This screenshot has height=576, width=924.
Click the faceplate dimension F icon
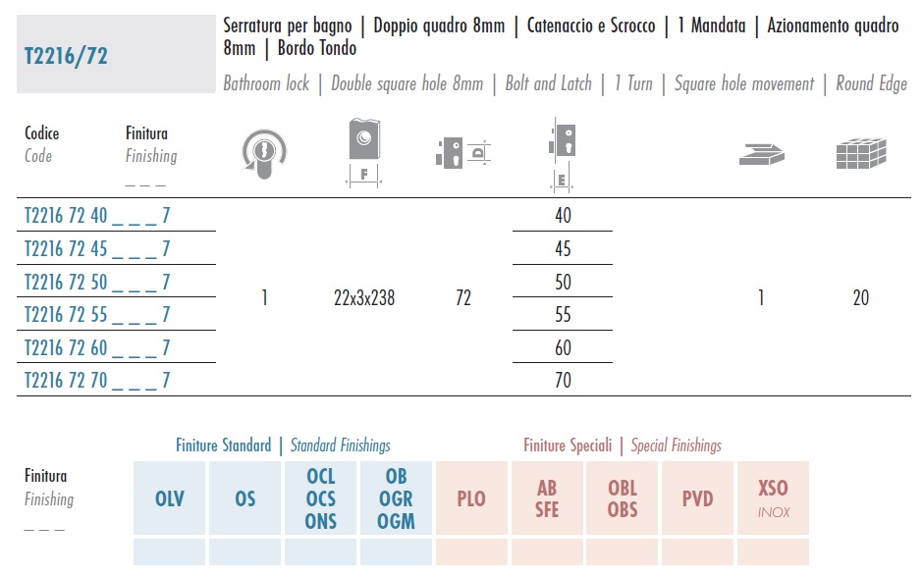tap(364, 153)
